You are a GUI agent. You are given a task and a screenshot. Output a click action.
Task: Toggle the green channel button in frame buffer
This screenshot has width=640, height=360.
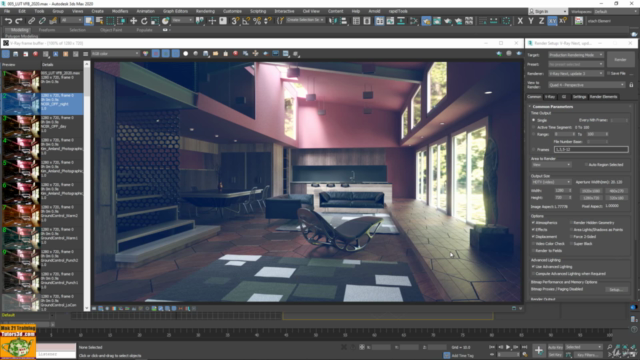pyautogui.click(x=165, y=54)
